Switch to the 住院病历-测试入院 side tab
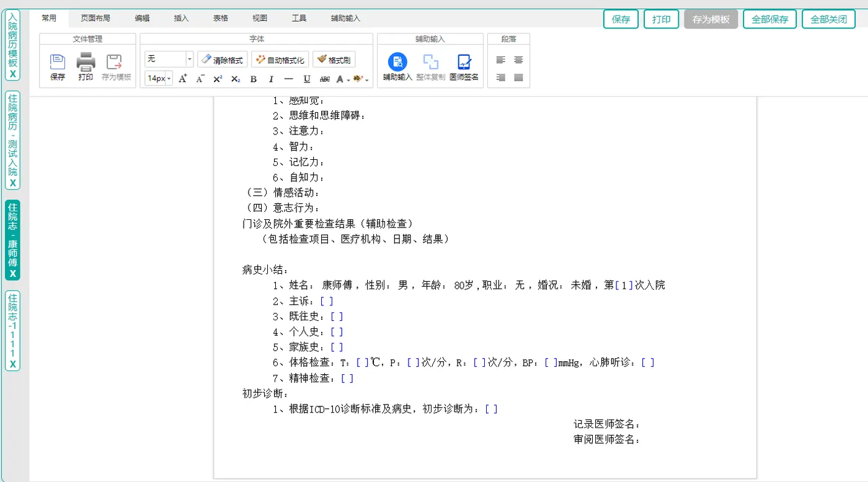868x482 pixels. [x=12, y=135]
